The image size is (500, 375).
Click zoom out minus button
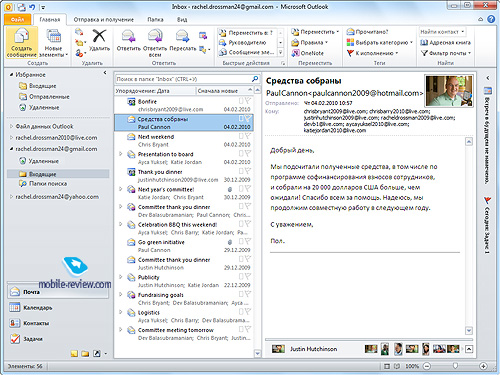tap(427, 366)
